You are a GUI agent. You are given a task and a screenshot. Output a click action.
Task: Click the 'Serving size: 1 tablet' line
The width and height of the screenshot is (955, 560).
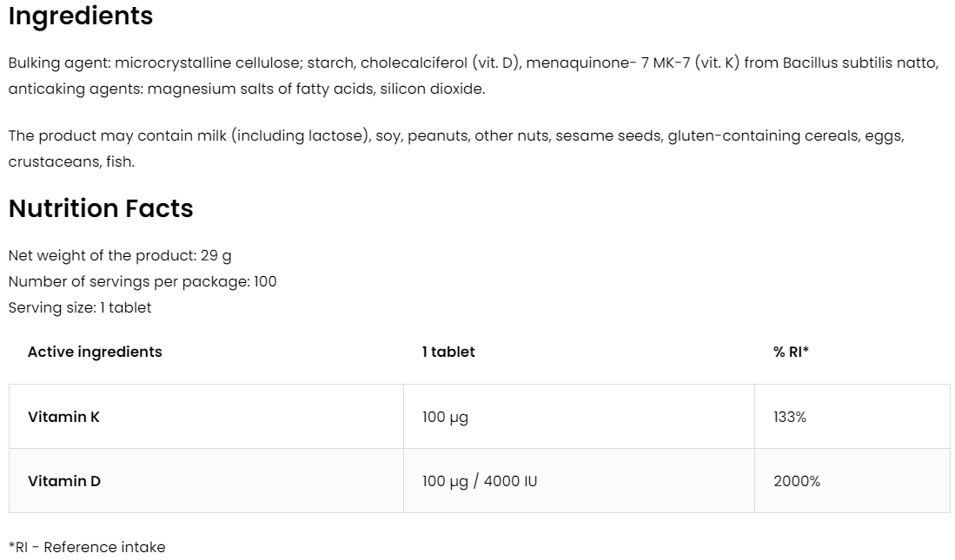(80, 307)
